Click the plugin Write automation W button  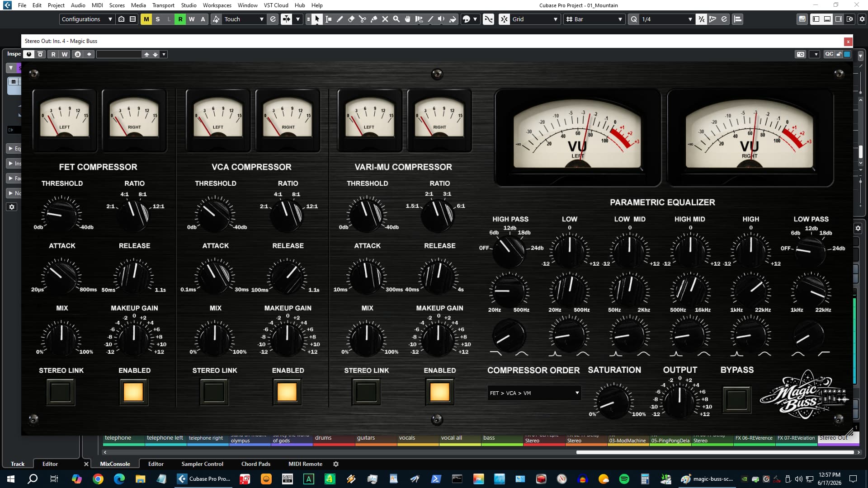coord(65,54)
